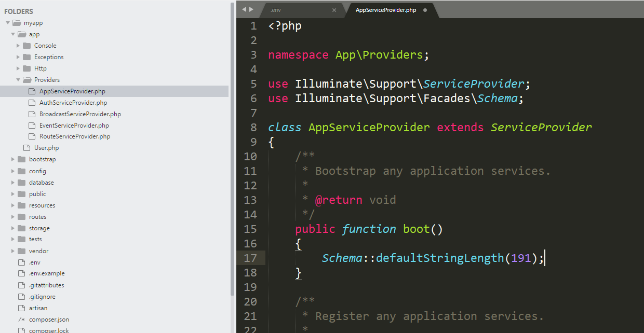This screenshot has height=333, width=644.
Task: Click the EventServiceProvider.php file icon
Action: coord(32,126)
